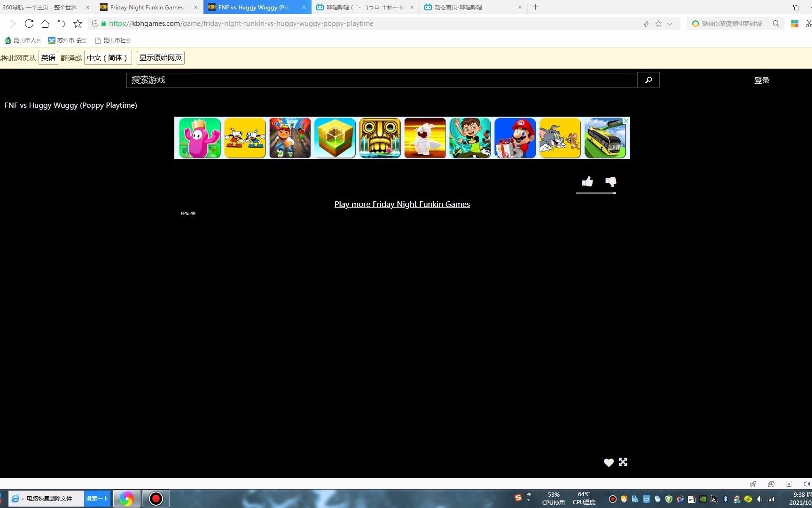Bookmark page with the star icon left of address bar

pos(78,24)
